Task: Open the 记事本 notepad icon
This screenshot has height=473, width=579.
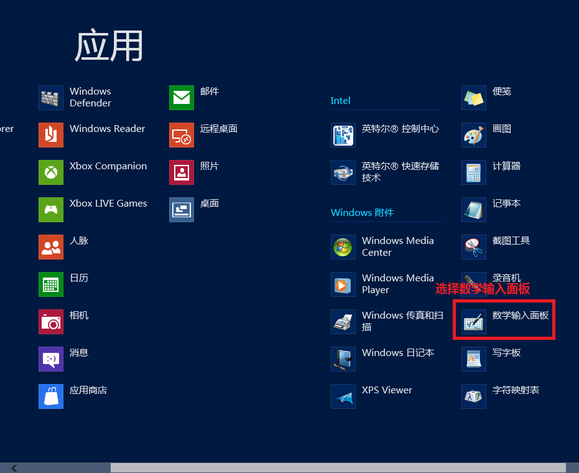Action: point(474,209)
